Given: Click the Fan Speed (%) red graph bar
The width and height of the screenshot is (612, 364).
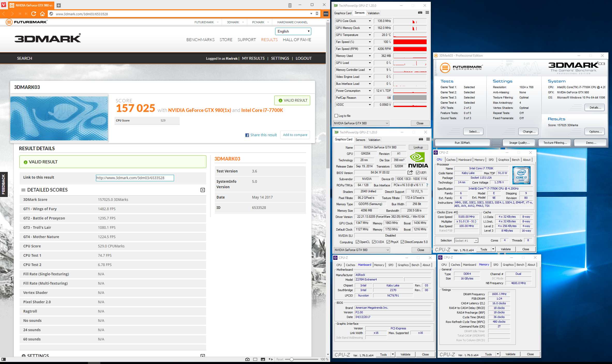Looking at the screenshot, I should [410, 42].
